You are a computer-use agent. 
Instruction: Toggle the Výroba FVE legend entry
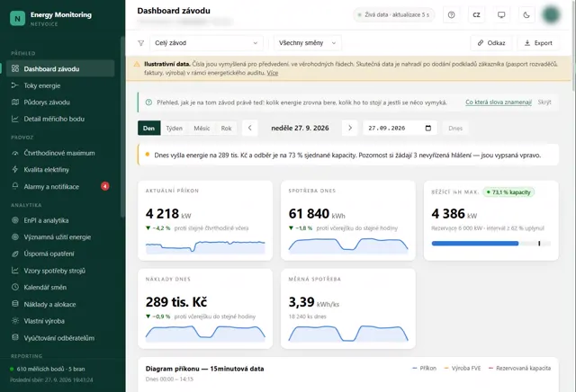(463, 368)
